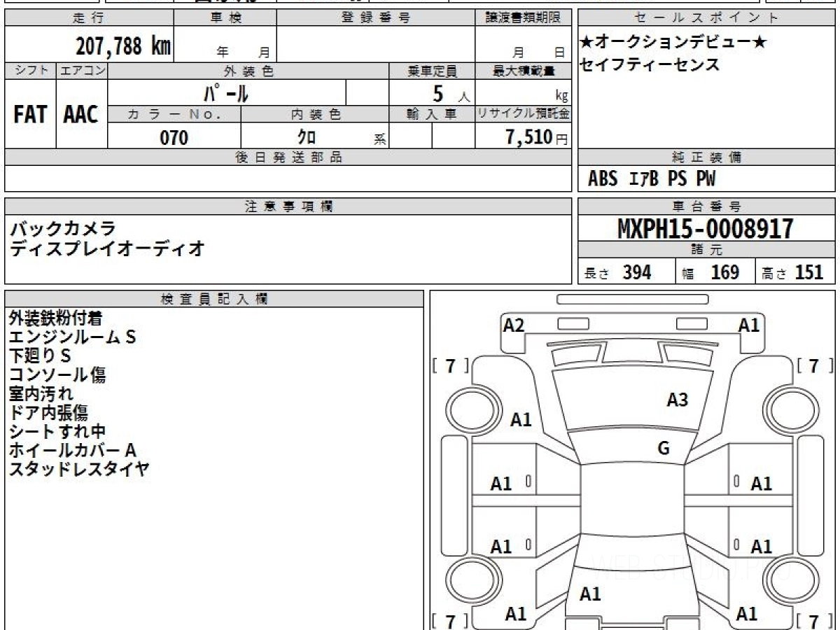Select the スタッドレスタイヤ note line
Viewport: 840px width, 630px height.
pyautogui.click(x=79, y=469)
